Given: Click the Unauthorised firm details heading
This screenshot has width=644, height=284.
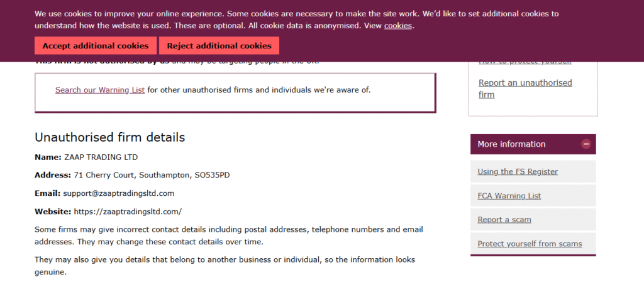Looking at the screenshot, I should pyautogui.click(x=109, y=137).
